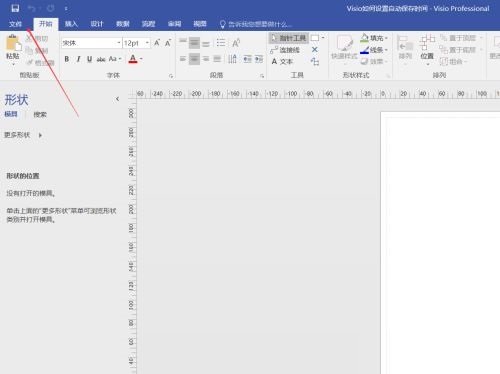This screenshot has height=374, width=500.
Task: Open the 填充 Fill color dropdown
Action: click(x=374, y=38)
